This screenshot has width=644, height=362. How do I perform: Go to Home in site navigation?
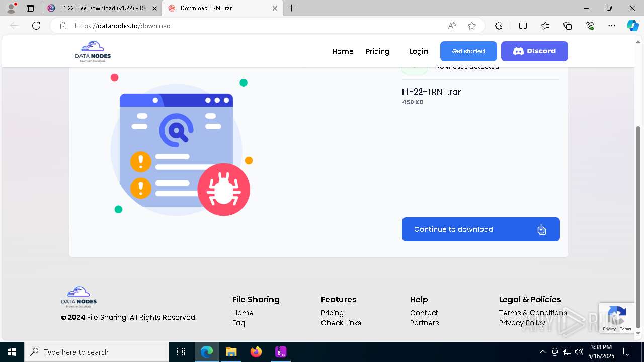343,51
